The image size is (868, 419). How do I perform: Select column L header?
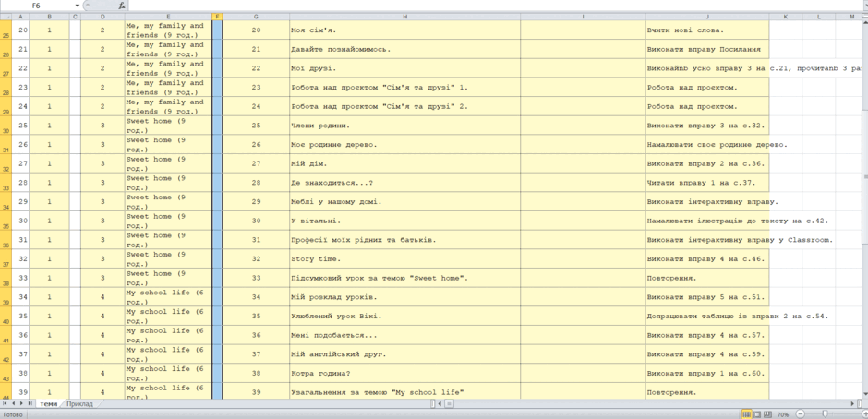pos(819,18)
